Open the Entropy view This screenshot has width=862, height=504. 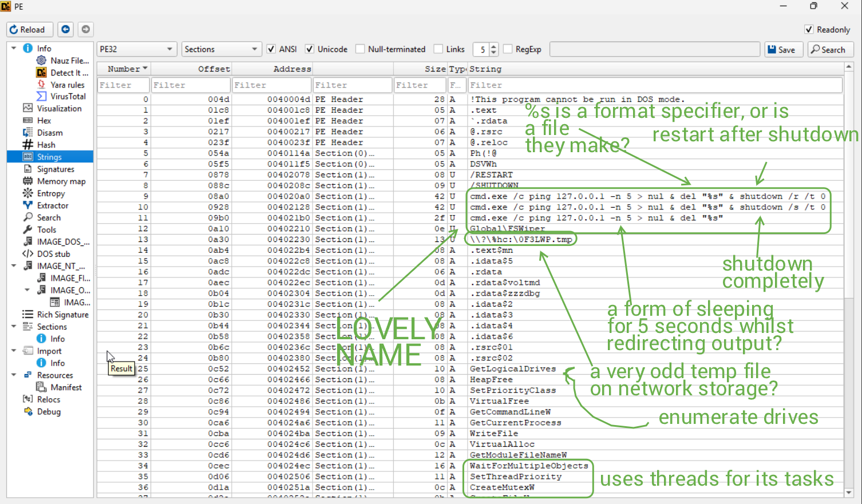tap(50, 193)
